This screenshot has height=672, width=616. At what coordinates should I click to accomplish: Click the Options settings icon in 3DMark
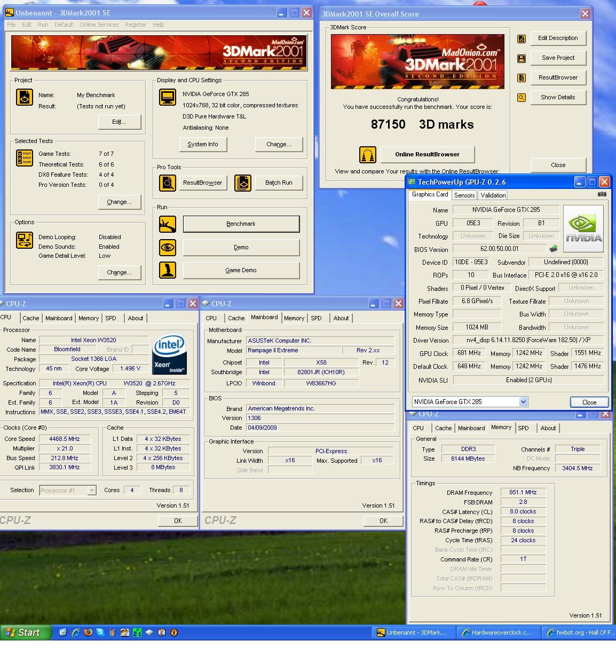(x=25, y=240)
